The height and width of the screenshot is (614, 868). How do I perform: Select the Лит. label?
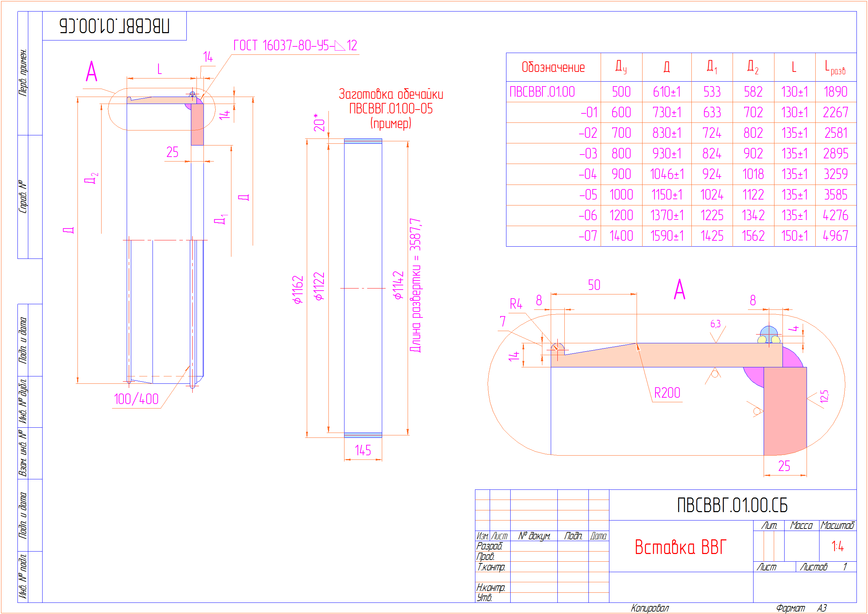pyautogui.click(x=769, y=525)
